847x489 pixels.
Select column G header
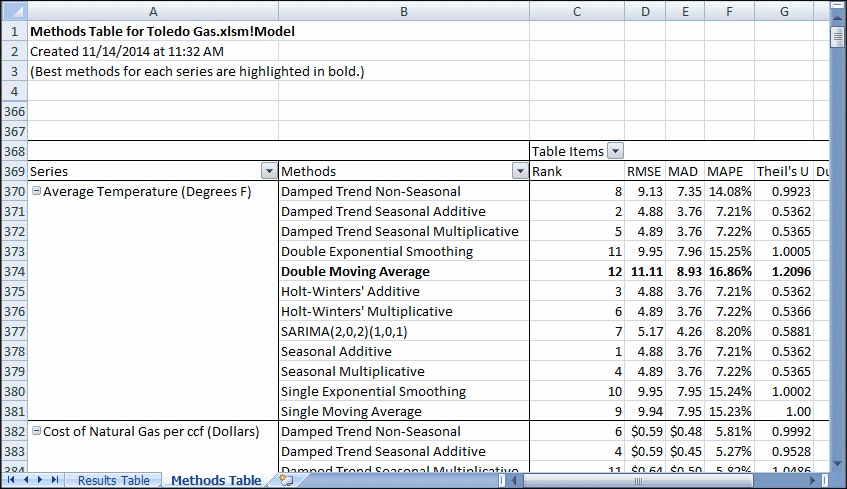point(784,11)
